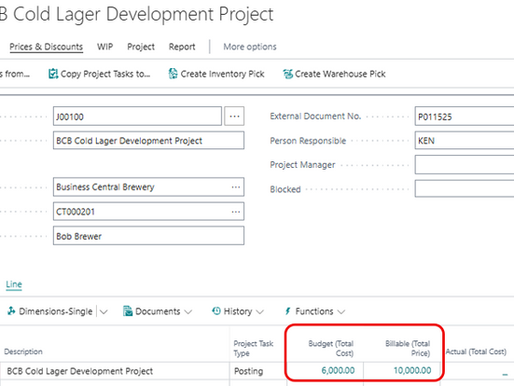Open the Report menu
The image size is (514, 386).
(x=182, y=47)
